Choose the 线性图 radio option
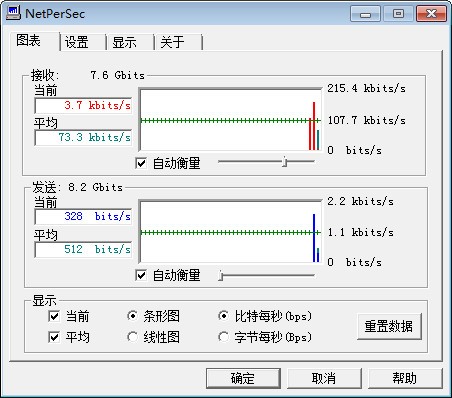Screen dimensions: 452x398 coord(132,337)
